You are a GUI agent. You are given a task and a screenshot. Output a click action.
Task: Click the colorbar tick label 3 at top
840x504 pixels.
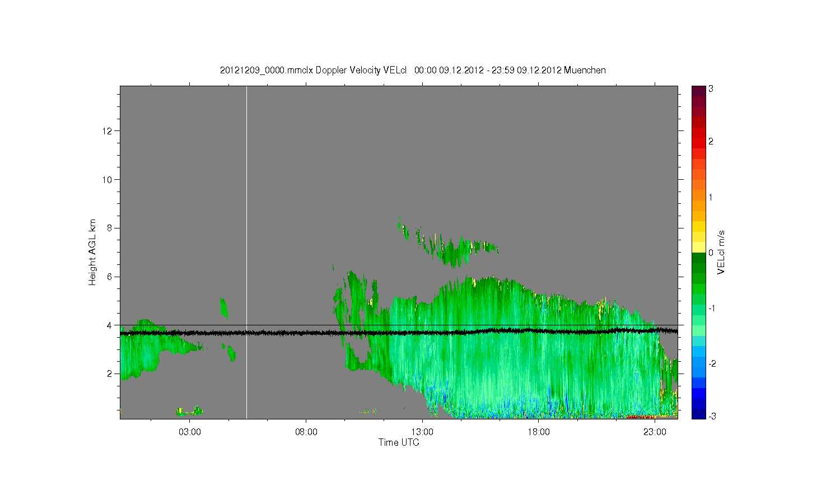711,89
